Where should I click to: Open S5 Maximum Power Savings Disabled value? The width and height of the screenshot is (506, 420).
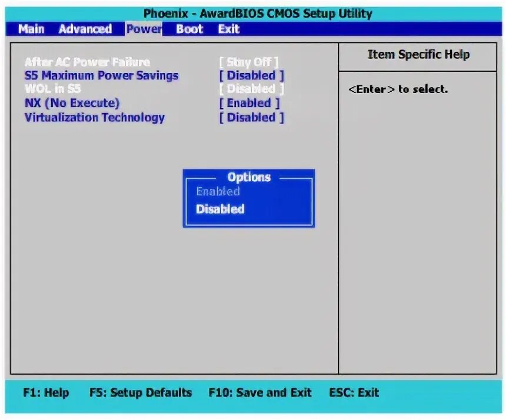[x=251, y=75]
